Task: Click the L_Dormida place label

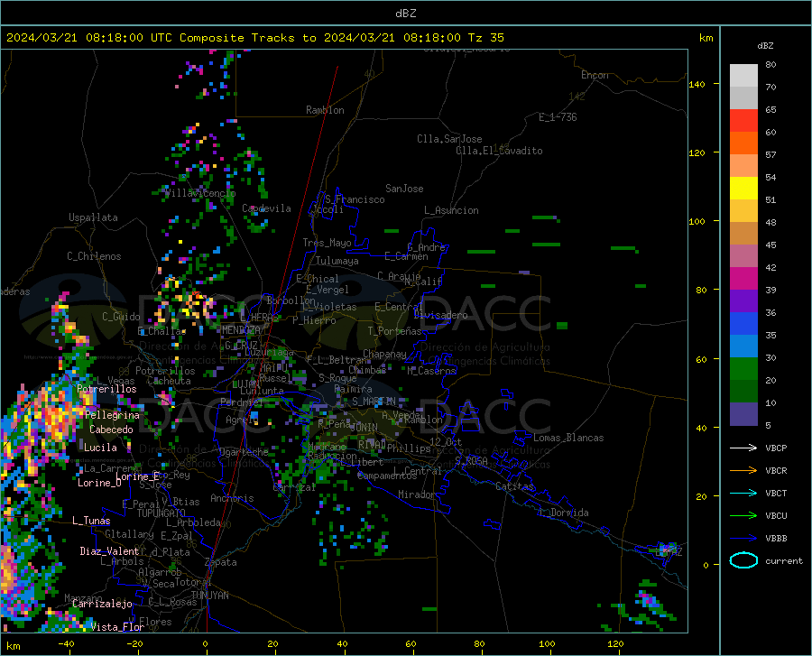Action: click(564, 513)
